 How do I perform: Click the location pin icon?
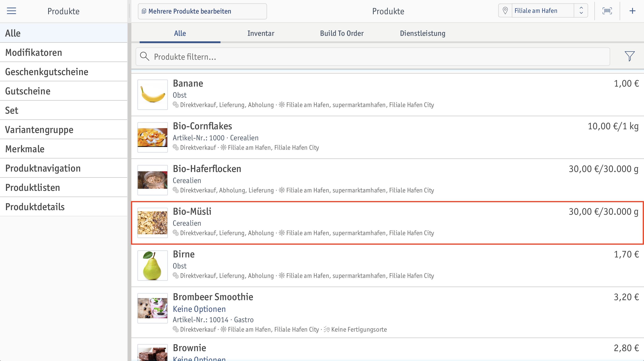tap(505, 11)
